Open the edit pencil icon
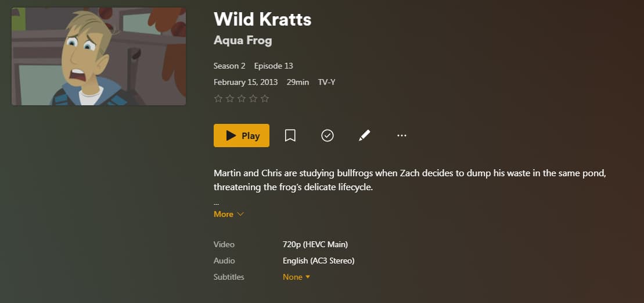Screen dimensions: 644x303 (x=364, y=136)
